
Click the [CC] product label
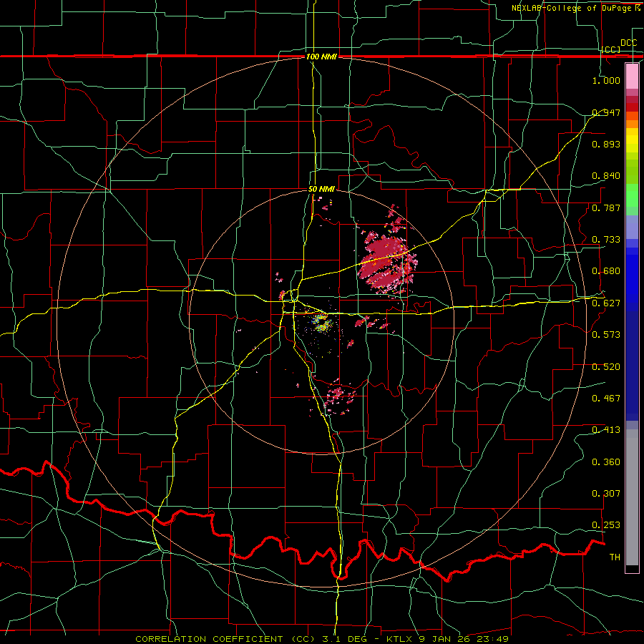tap(611, 49)
